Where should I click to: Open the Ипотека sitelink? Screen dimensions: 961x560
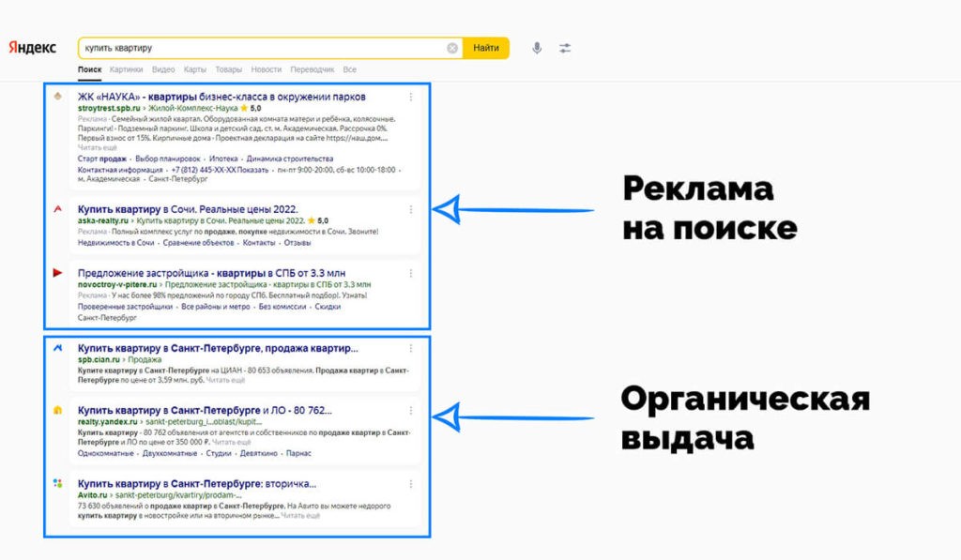click(223, 159)
